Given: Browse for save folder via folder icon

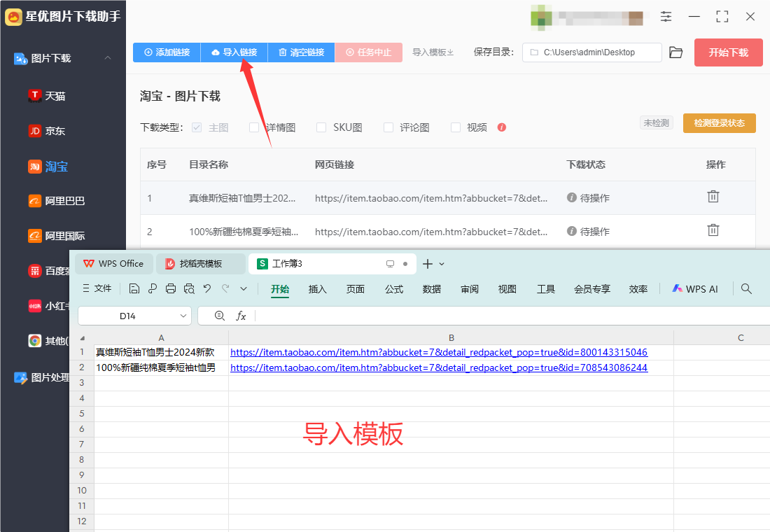Looking at the screenshot, I should [x=676, y=52].
